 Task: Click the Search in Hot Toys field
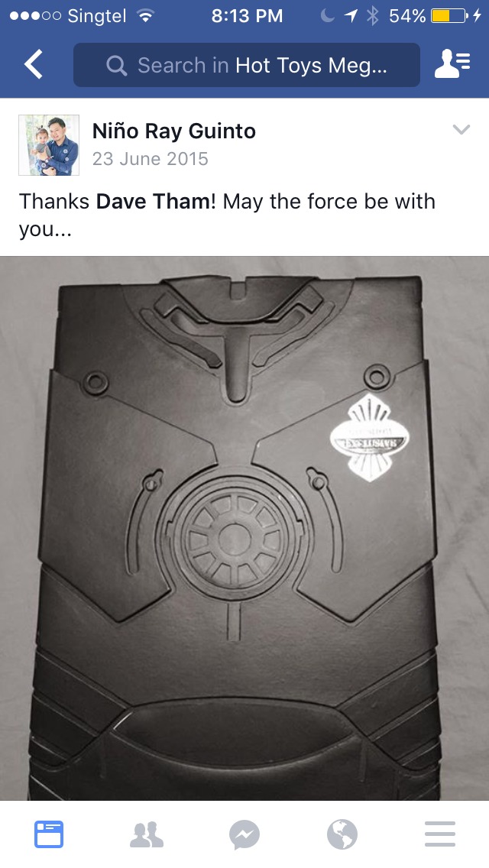[x=247, y=65]
